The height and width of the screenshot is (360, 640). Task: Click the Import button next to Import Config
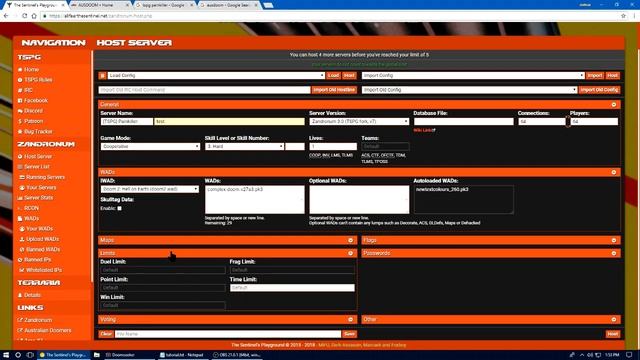[595, 76]
